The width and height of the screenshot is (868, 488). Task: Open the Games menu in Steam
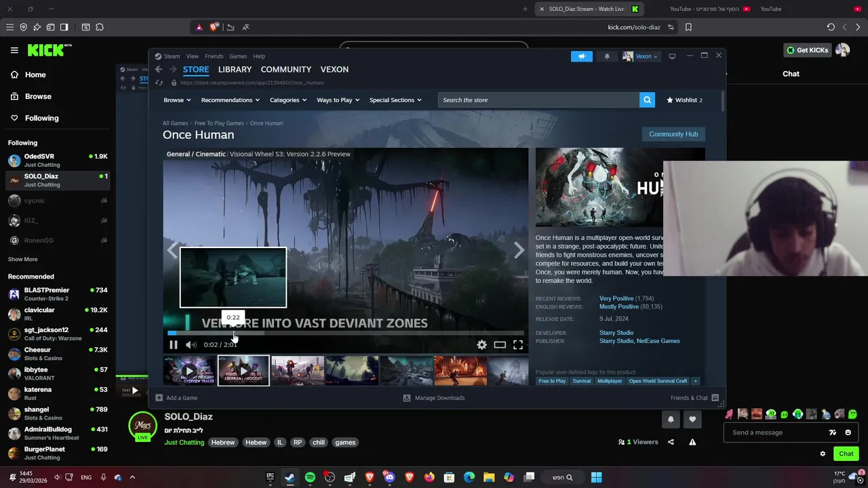238,56
